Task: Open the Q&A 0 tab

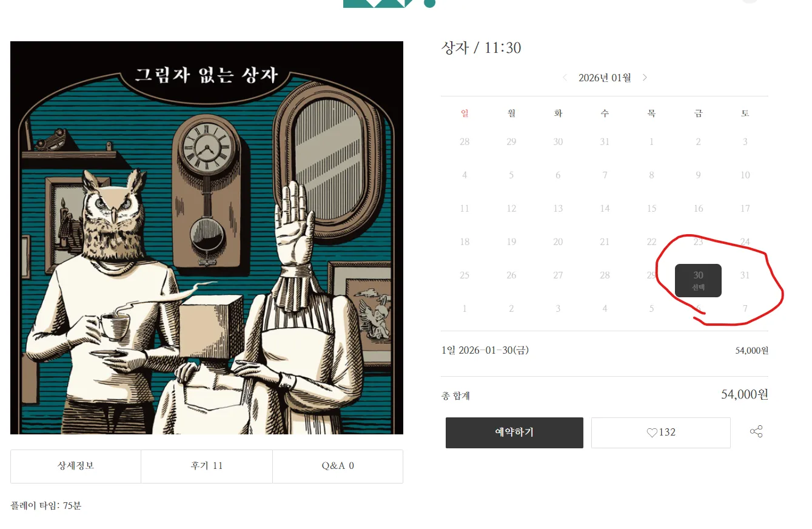Action: [338, 466]
